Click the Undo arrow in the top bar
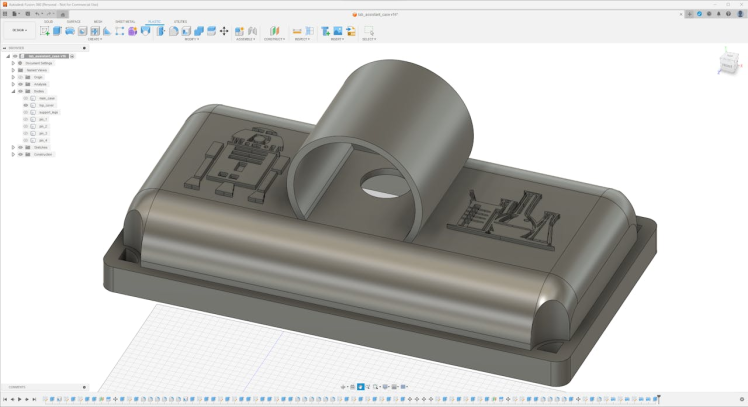 click(37, 14)
